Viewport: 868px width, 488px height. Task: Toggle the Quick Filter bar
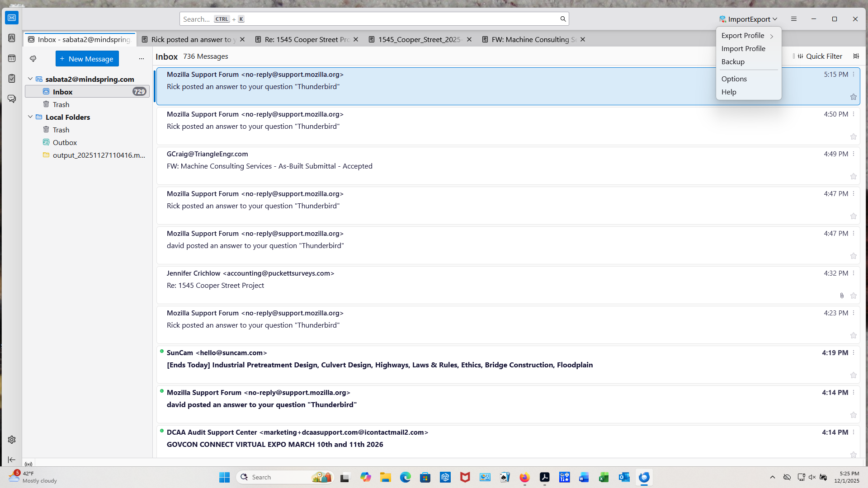[x=819, y=56]
